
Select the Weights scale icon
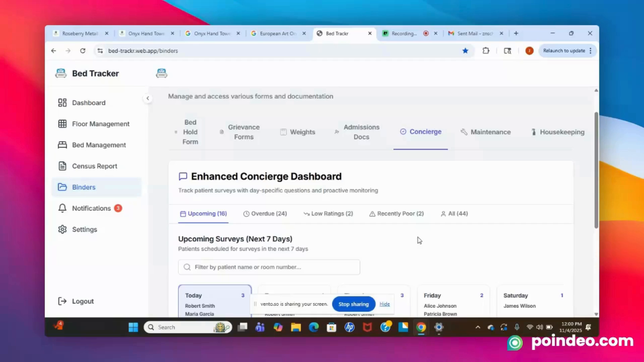click(283, 132)
